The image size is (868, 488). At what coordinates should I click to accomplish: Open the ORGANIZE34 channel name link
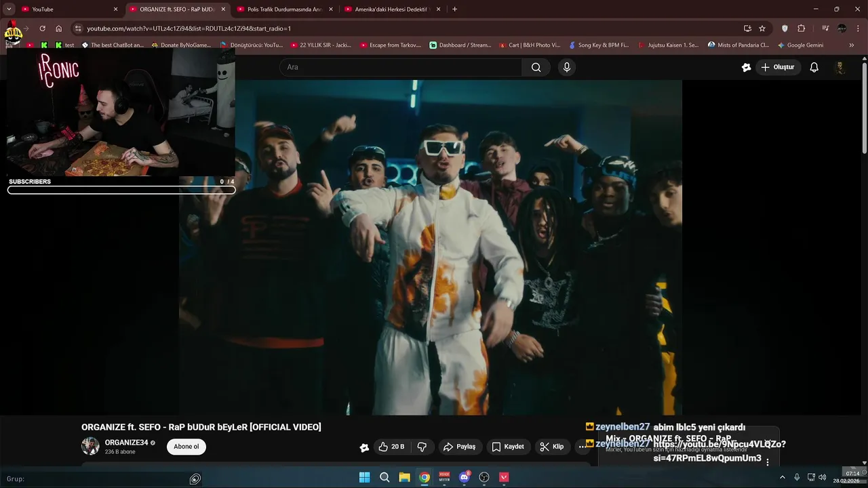[126, 443]
